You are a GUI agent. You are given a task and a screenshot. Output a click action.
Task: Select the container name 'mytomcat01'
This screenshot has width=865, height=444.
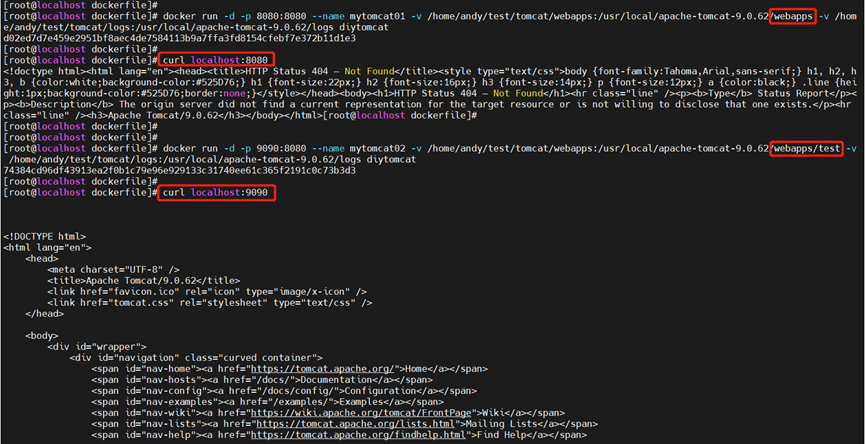378,16
